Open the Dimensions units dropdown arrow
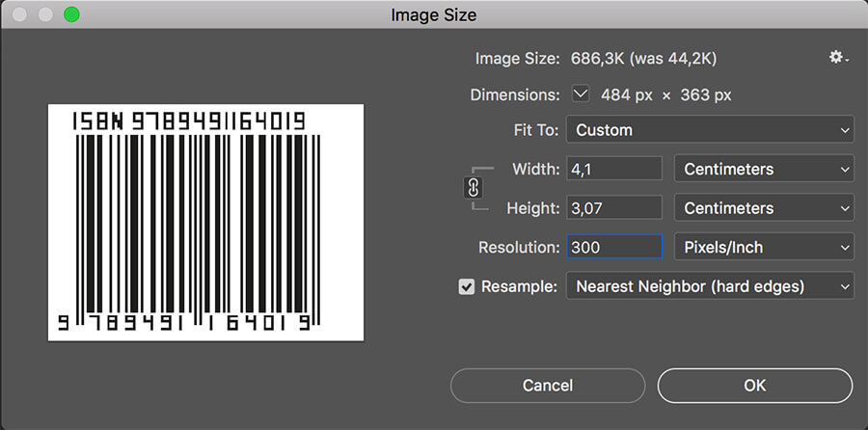The width and height of the screenshot is (868, 430). 581,94
